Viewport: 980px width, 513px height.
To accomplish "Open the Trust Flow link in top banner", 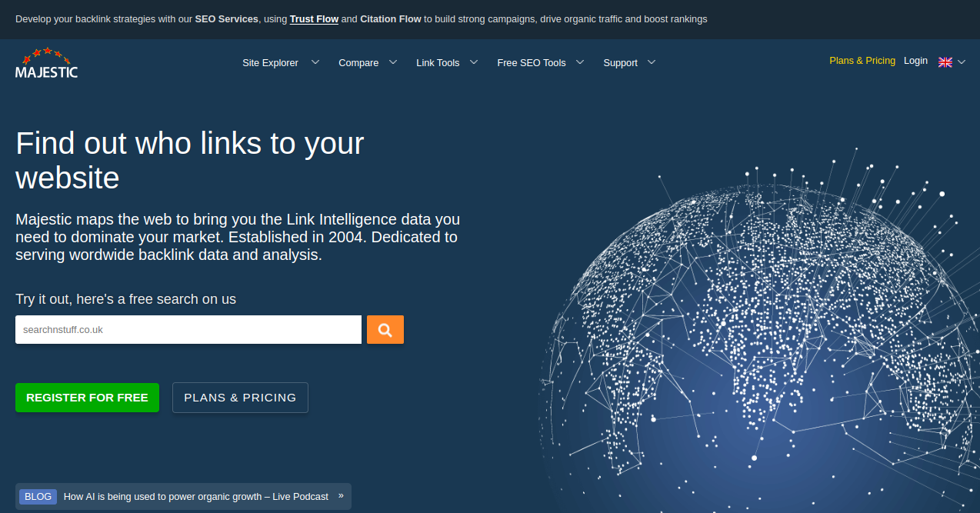I will [314, 18].
